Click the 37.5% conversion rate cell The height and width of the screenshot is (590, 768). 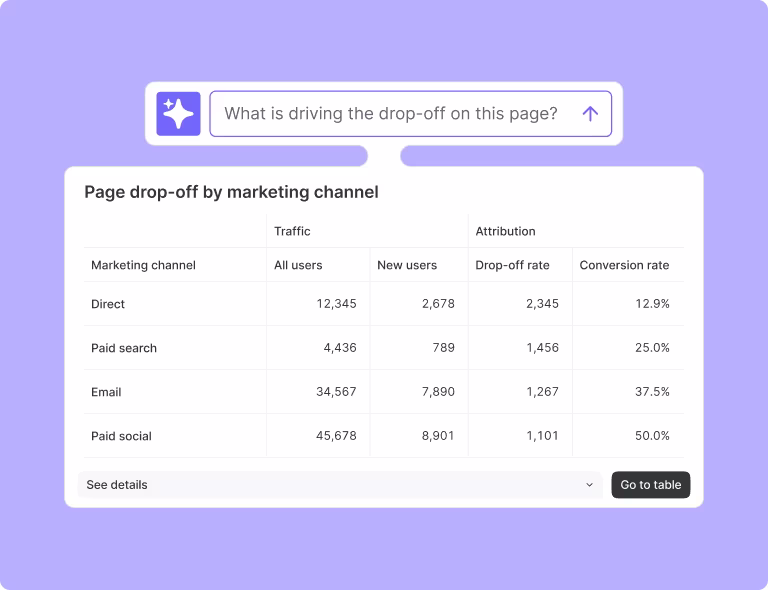click(x=652, y=392)
